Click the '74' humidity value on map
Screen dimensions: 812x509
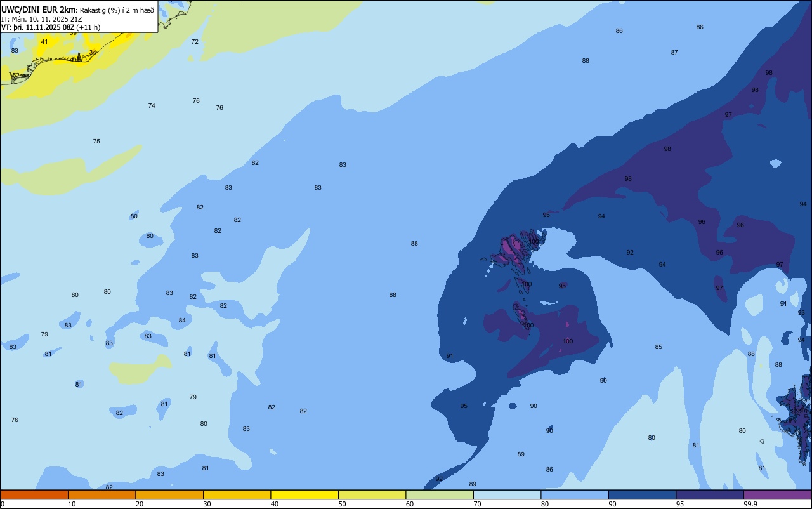(152, 106)
